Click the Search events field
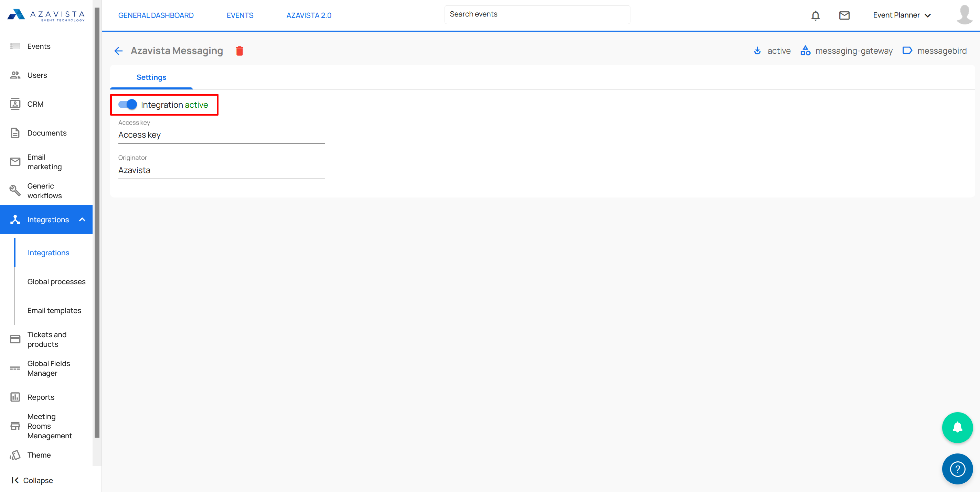The width and height of the screenshot is (980, 492). pyautogui.click(x=537, y=14)
